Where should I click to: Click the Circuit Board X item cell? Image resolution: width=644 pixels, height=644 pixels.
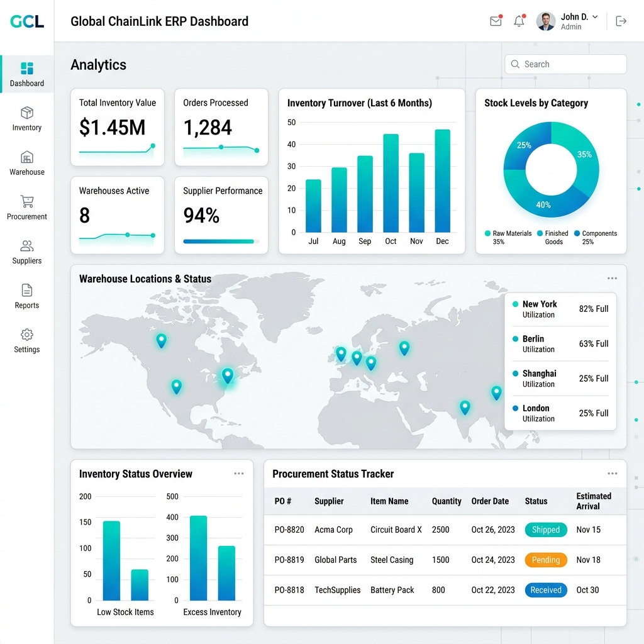(x=396, y=530)
